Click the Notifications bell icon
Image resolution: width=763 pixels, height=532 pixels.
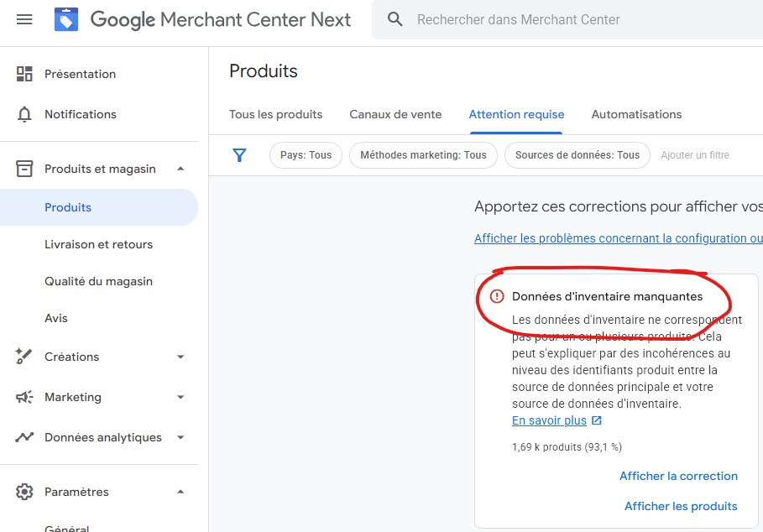pos(24,114)
